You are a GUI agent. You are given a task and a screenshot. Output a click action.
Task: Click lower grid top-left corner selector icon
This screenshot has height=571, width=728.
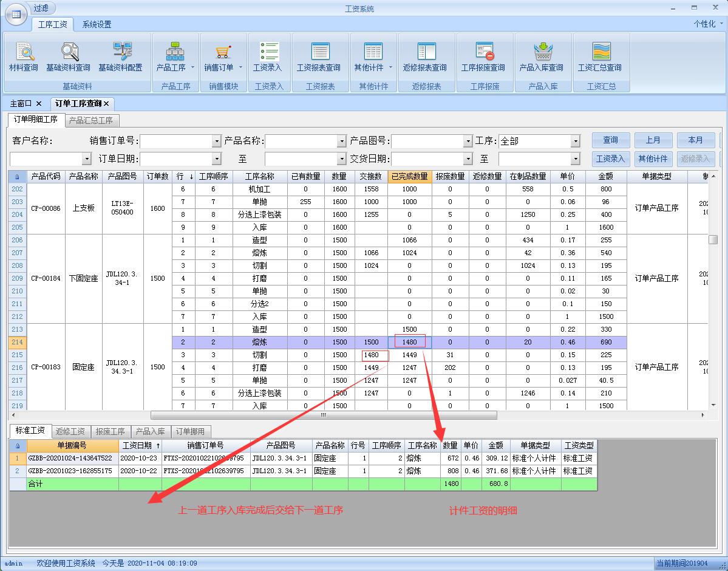coord(18,445)
